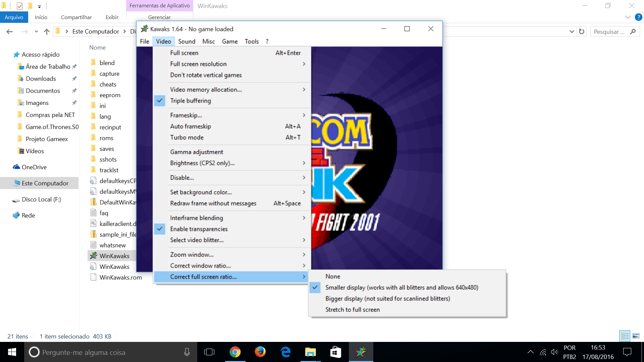644x362 pixels.
Task: Open the Windows Store taskbar icon
Action: tap(336, 352)
